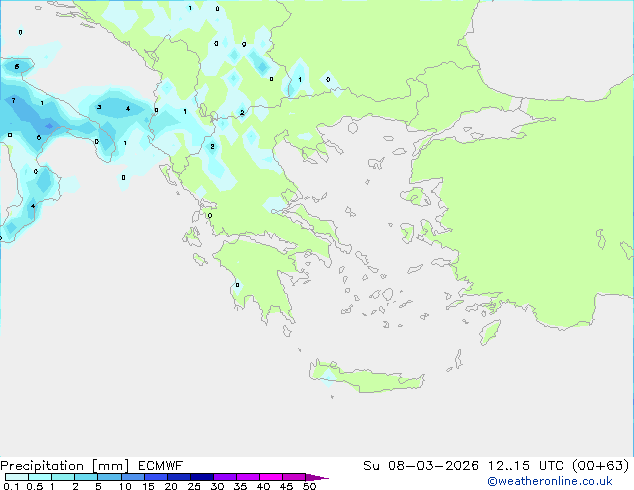Click the '25' legend scale label

(x=194, y=486)
